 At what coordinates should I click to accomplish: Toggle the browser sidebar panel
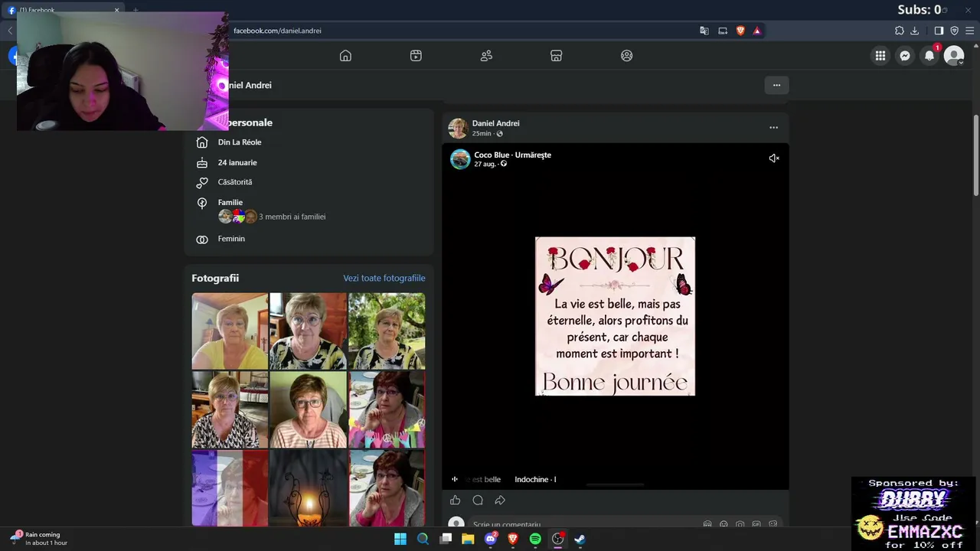tap(939, 31)
